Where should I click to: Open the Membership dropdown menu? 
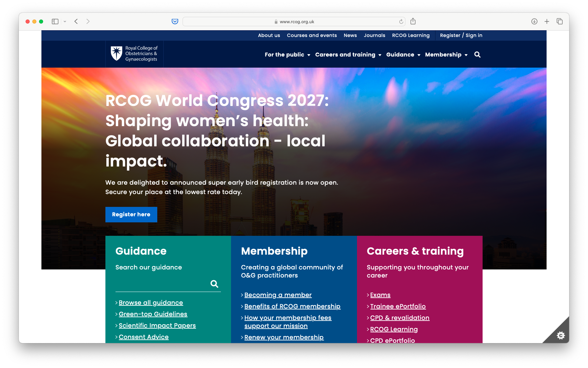point(446,54)
